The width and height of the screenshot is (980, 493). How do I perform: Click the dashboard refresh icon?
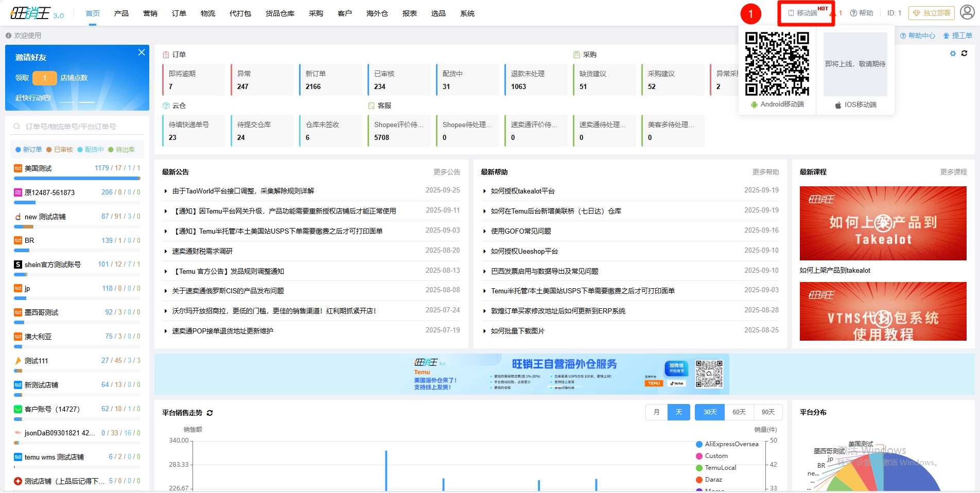coord(965,54)
